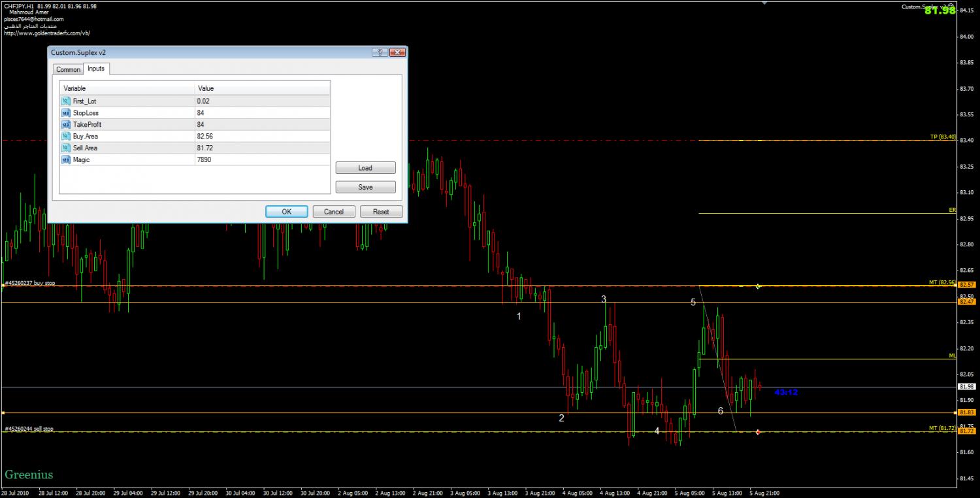980x498 pixels.
Task: Click the TakeProfit variable type icon
Action: coord(65,125)
